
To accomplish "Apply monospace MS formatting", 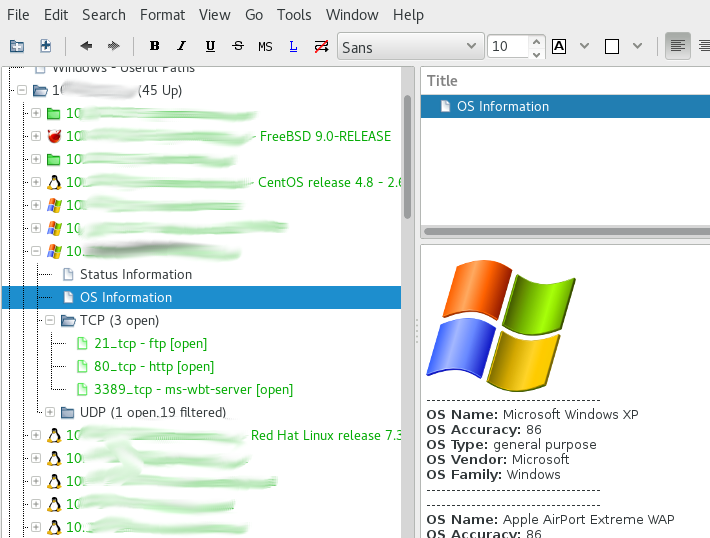I will tap(265, 46).
